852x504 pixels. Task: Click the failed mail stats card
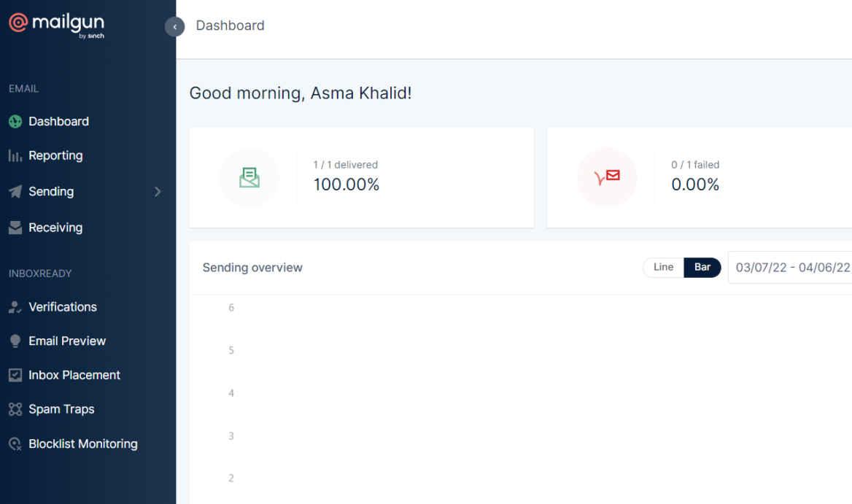(699, 178)
